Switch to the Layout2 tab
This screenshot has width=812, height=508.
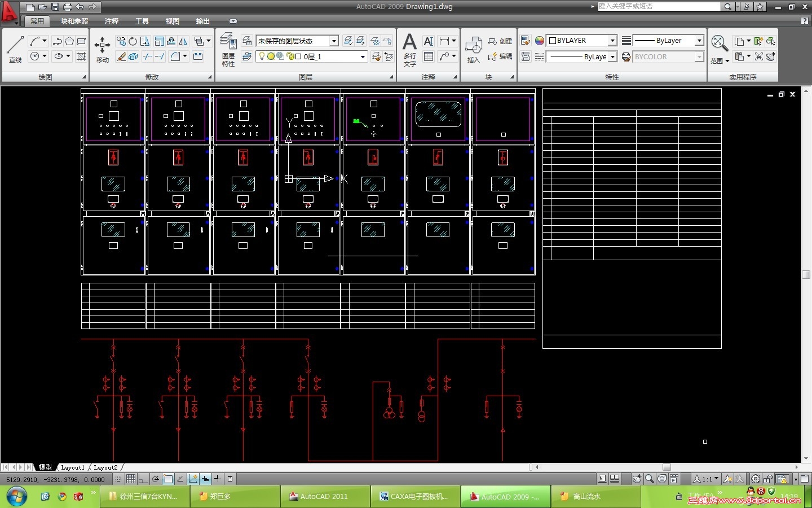coord(105,467)
